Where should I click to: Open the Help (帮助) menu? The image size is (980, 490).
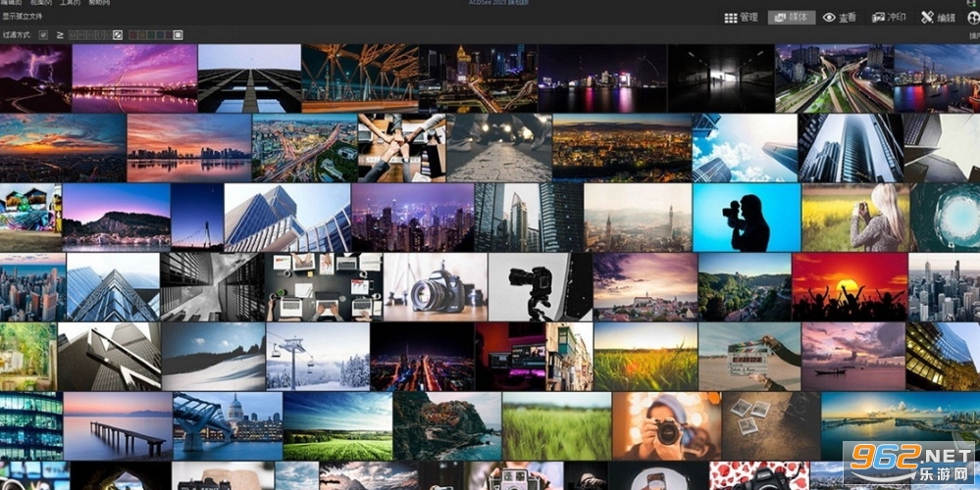click(x=98, y=3)
